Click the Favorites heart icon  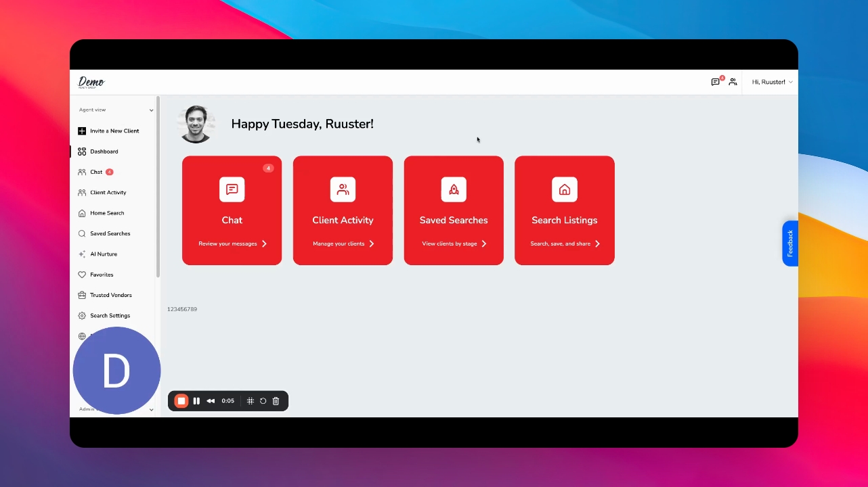click(x=82, y=275)
